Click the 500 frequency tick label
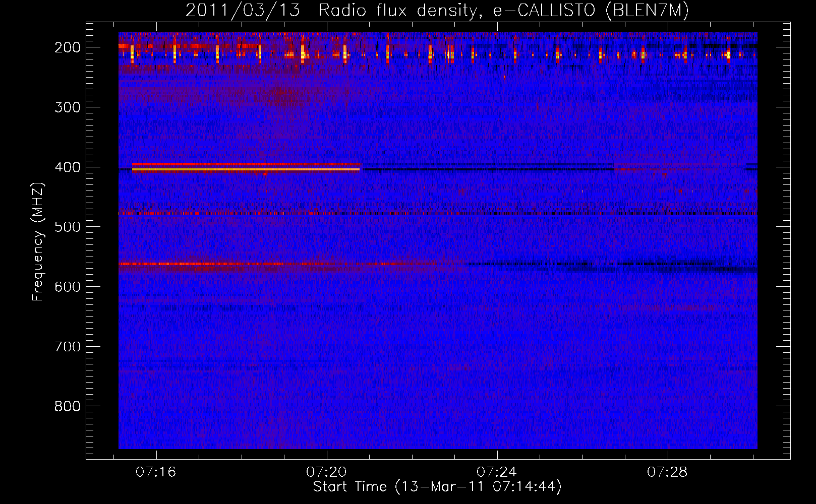816x504 pixels. pyautogui.click(x=67, y=227)
